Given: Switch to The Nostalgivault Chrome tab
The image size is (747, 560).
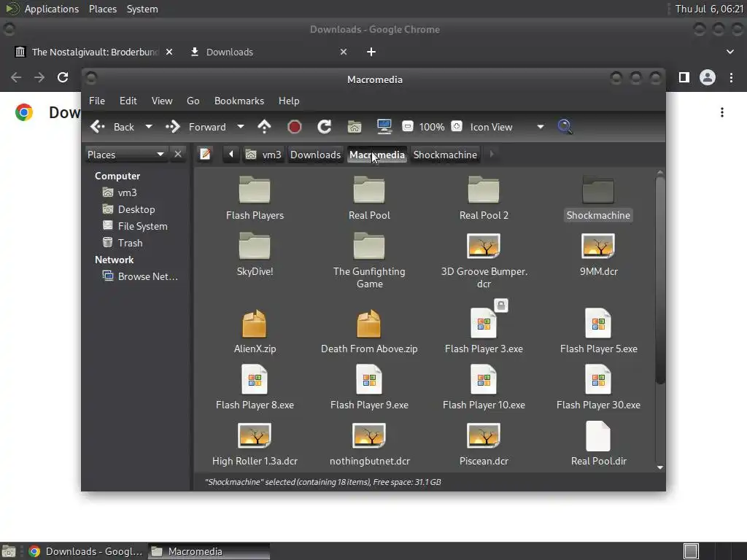Looking at the screenshot, I should coord(94,52).
